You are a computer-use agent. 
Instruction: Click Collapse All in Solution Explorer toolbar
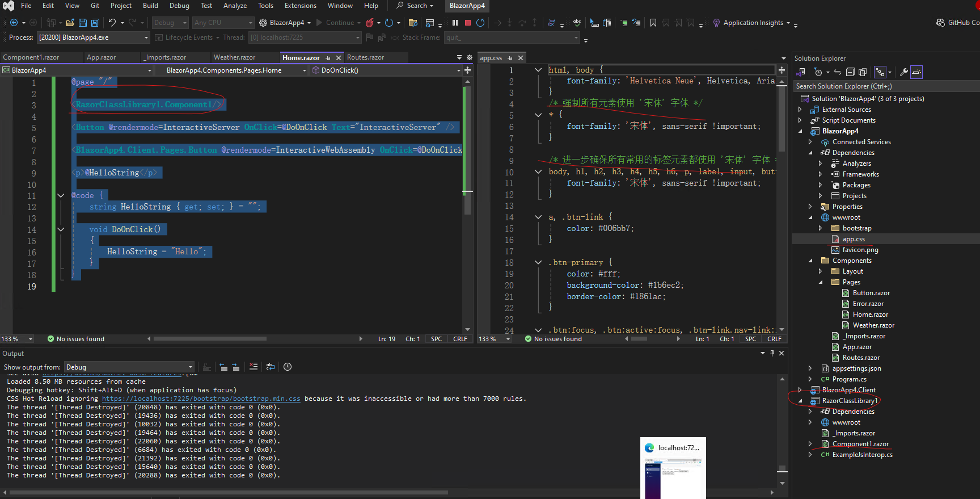coord(850,72)
